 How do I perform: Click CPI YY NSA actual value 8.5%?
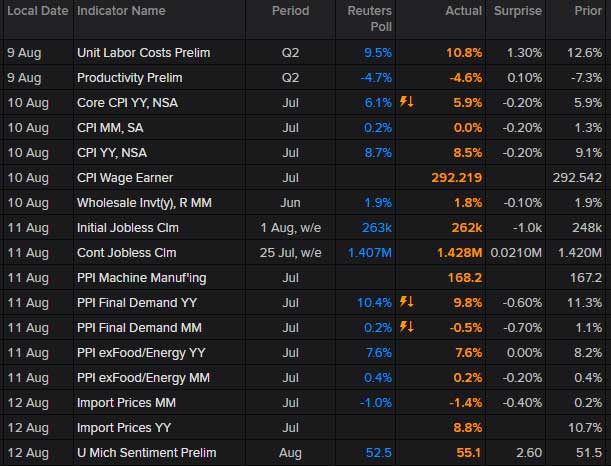[468, 153]
